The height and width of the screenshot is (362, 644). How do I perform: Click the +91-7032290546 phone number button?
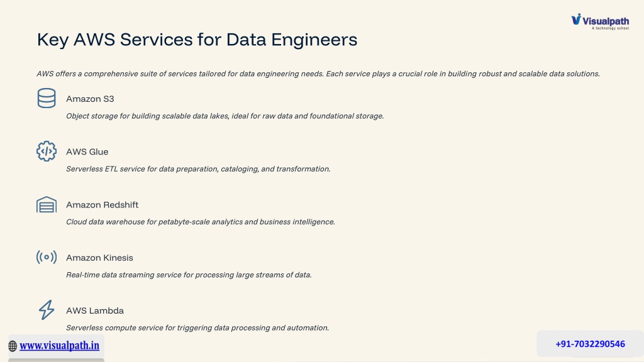pos(590,344)
